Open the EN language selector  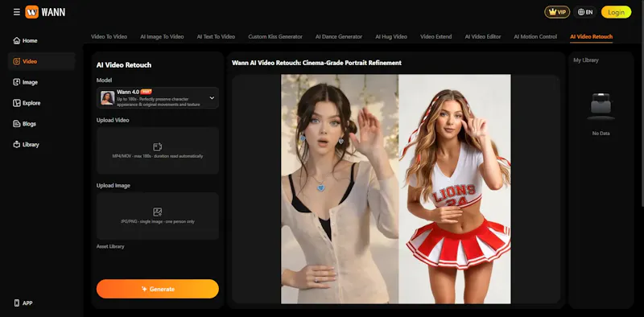click(x=585, y=12)
